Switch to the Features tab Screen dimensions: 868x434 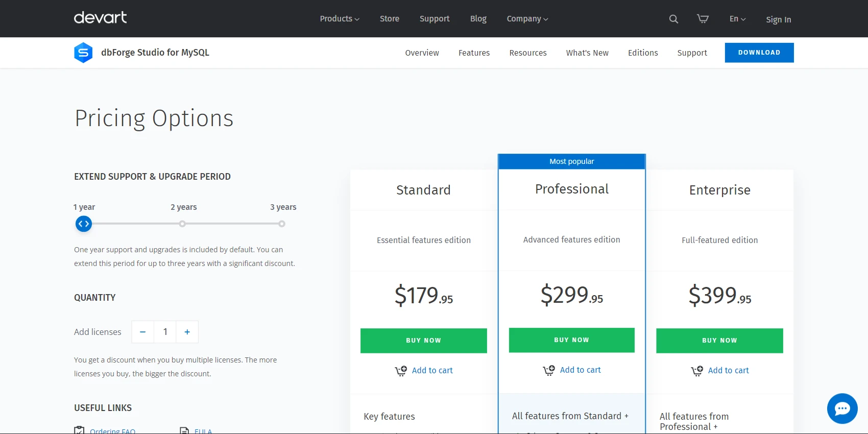point(474,53)
